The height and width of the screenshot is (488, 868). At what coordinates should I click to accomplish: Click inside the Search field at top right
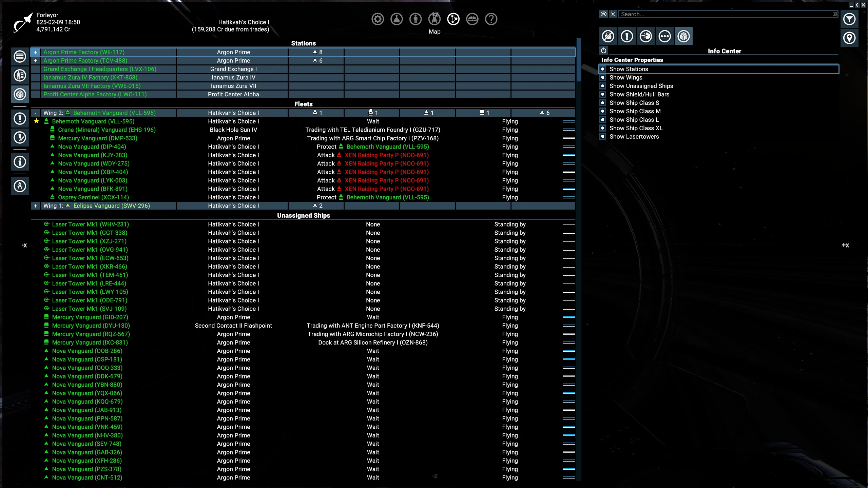pos(726,14)
